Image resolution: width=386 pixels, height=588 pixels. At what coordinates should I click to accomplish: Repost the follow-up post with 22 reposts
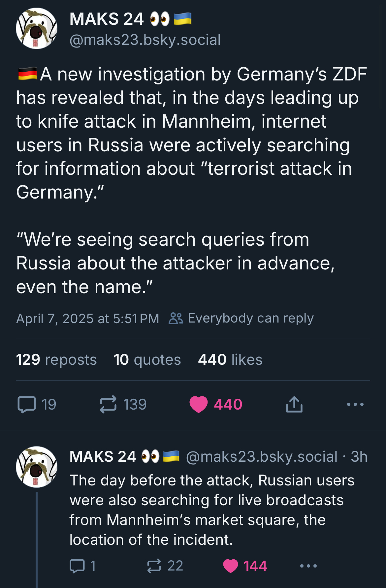coord(154,566)
